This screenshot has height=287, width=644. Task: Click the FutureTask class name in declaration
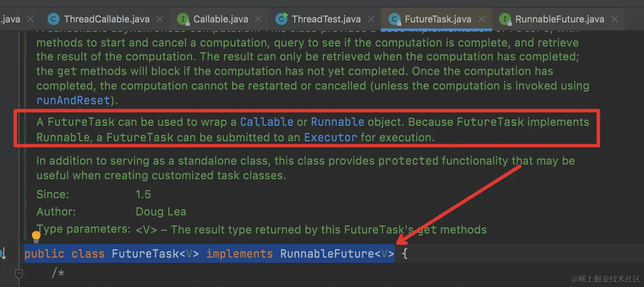click(x=145, y=254)
